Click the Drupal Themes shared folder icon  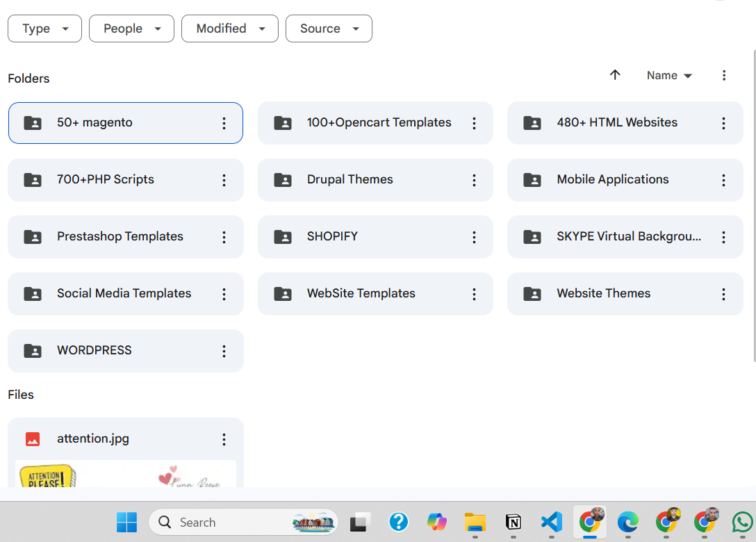tap(283, 180)
